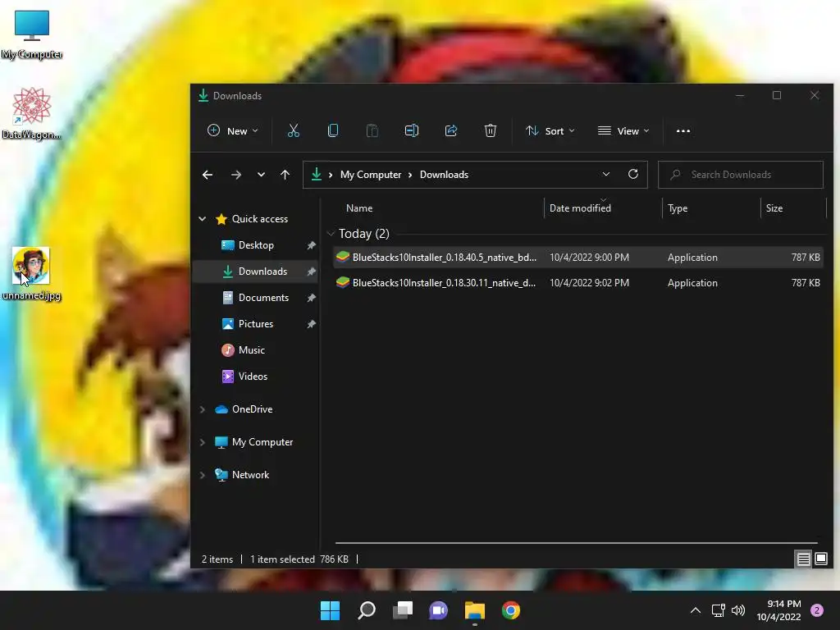This screenshot has width=840, height=630.
Task: Open Documents in Quick access
Action: click(x=256, y=297)
